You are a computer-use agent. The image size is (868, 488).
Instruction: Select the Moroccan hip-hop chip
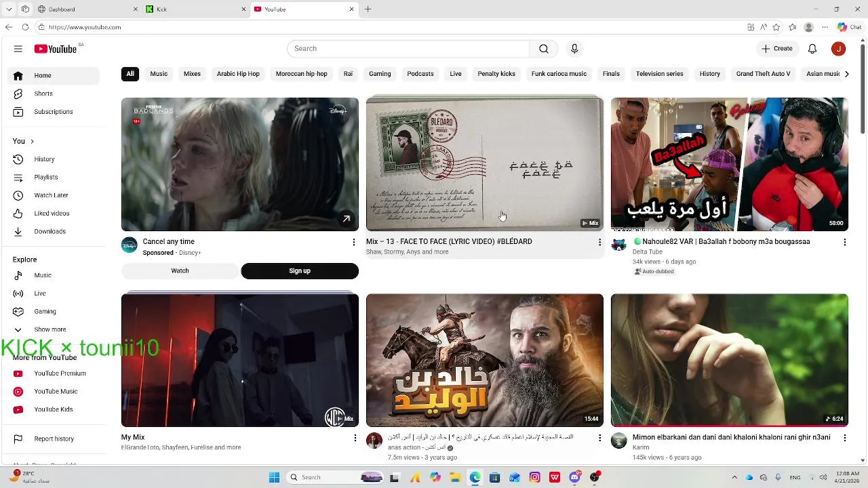tap(302, 74)
